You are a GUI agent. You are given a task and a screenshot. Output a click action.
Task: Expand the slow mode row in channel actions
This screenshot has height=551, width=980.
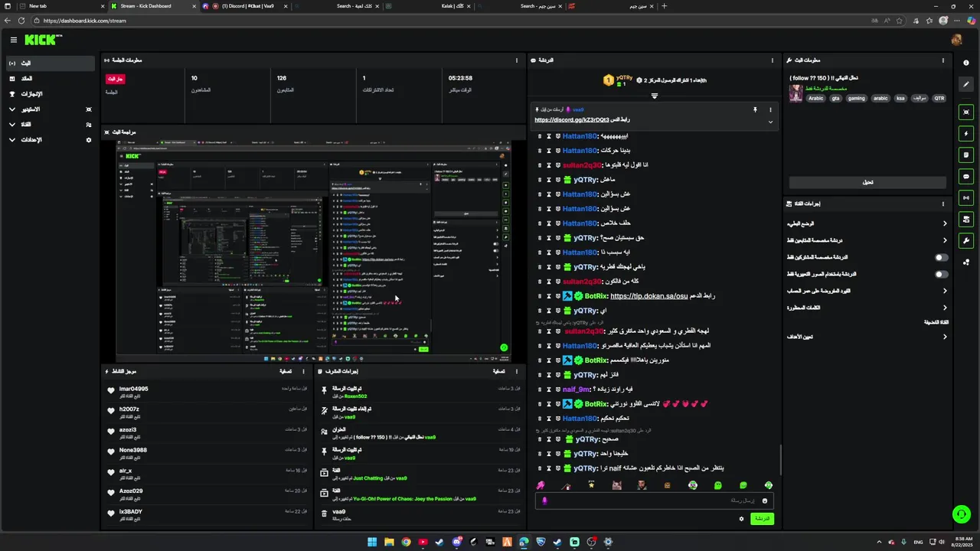(867, 223)
